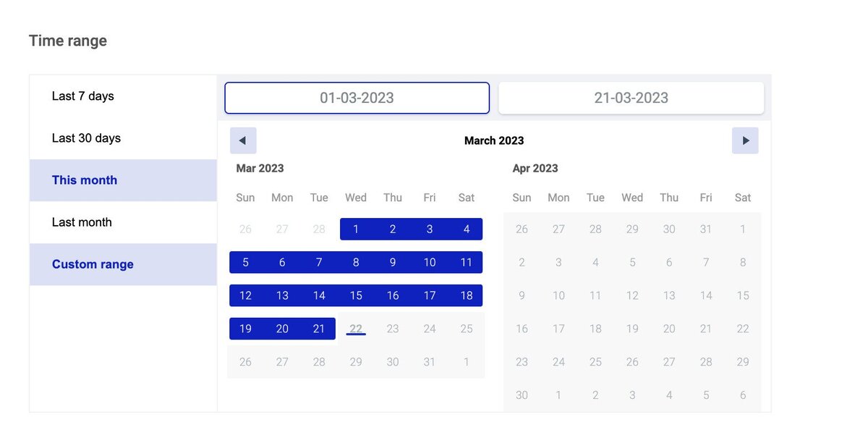
Task: Select the Last 7 days preset
Action: [83, 96]
